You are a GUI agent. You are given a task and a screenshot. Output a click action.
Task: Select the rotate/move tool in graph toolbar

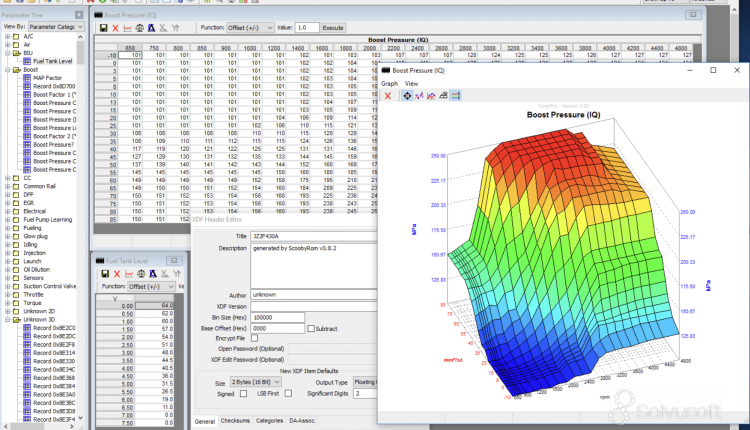click(x=407, y=96)
